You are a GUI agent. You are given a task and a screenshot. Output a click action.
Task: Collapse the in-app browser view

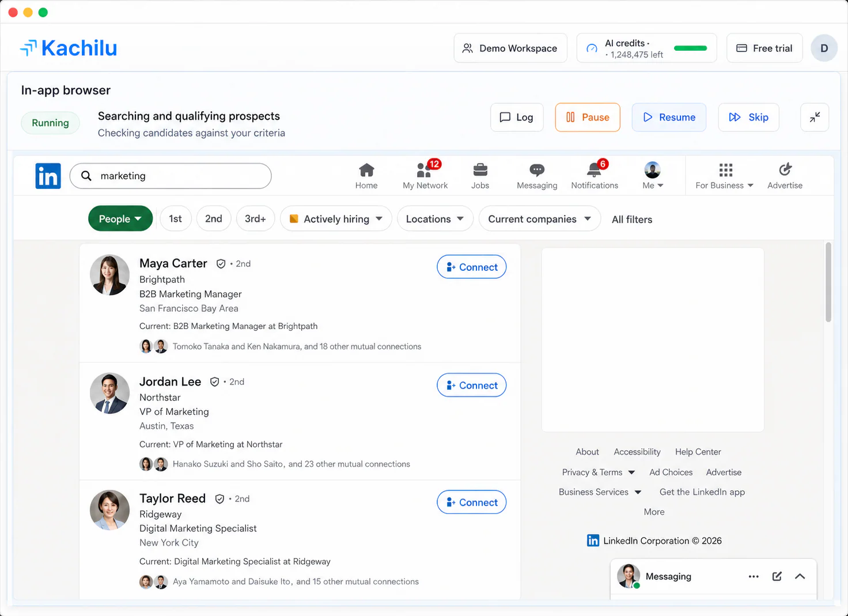[815, 118]
